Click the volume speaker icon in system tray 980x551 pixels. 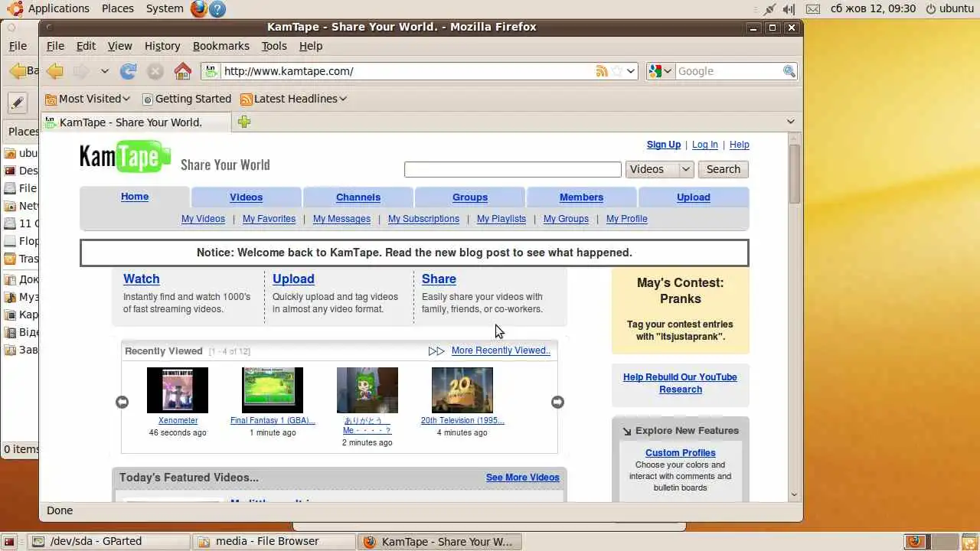pyautogui.click(x=789, y=9)
